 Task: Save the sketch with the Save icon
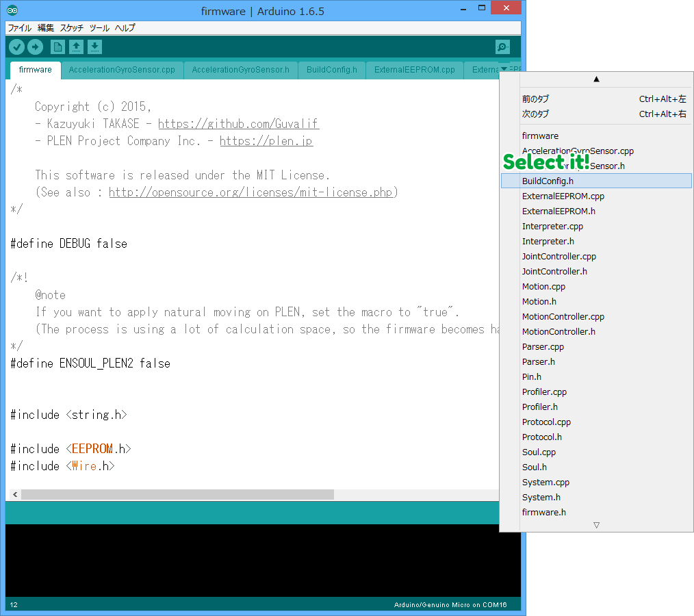tap(94, 47)
